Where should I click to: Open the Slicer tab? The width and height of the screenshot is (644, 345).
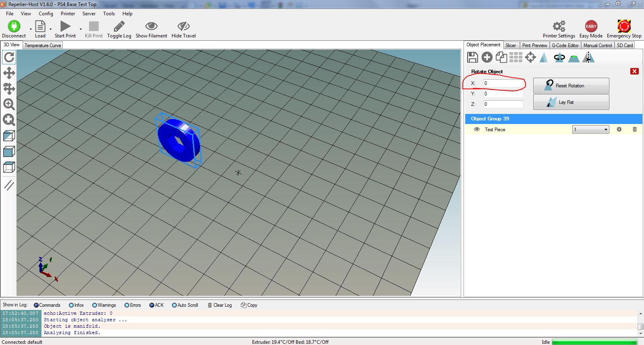point(511,45)
